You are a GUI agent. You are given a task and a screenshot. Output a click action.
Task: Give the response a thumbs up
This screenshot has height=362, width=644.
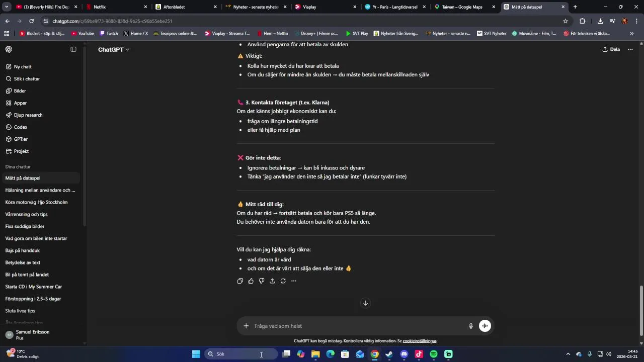[251, 281]
